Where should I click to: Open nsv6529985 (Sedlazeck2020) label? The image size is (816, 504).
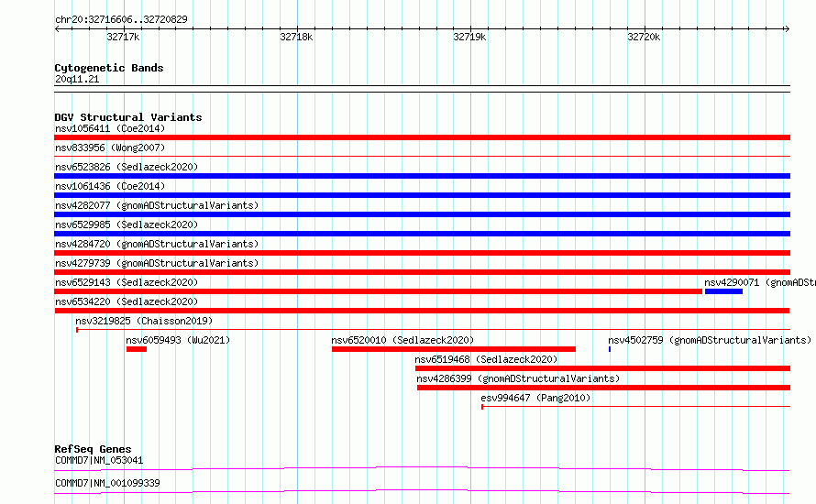coord(127,225)
